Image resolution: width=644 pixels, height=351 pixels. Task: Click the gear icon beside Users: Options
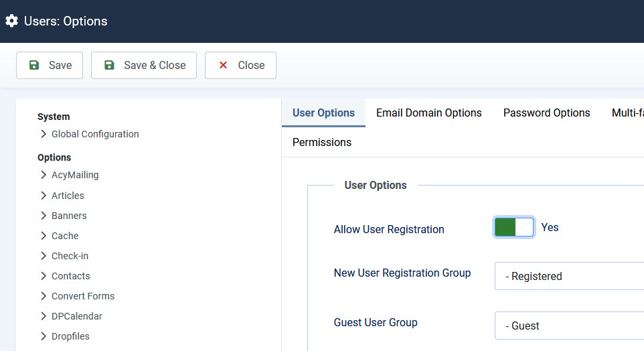click(11, 21)
